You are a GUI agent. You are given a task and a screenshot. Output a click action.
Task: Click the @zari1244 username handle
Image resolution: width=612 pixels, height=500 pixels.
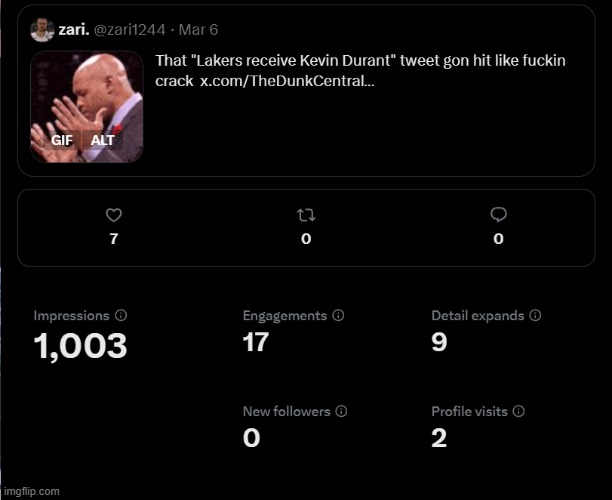click(132, 30)
